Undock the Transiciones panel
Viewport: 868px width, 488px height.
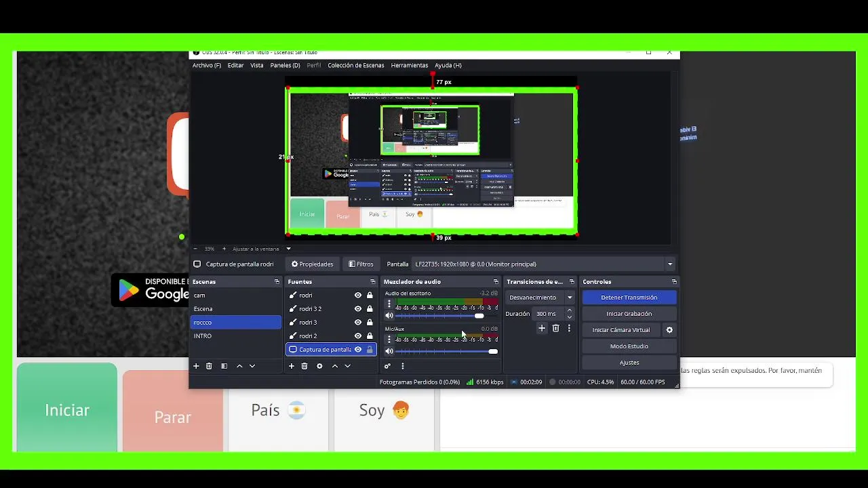(x=572, y=281)
